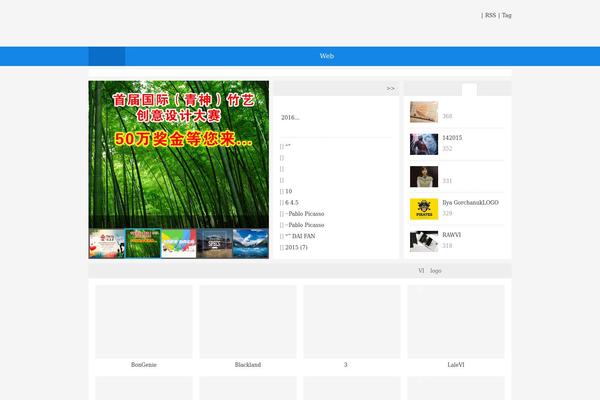Open the yellow PIRATES logo thumbnail
Image resolution: width=600 pixels, height=400 pixels.
424,209
